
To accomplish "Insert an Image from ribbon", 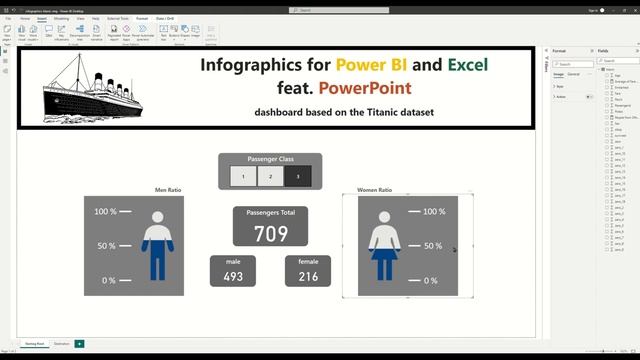I will pos(196,31).
